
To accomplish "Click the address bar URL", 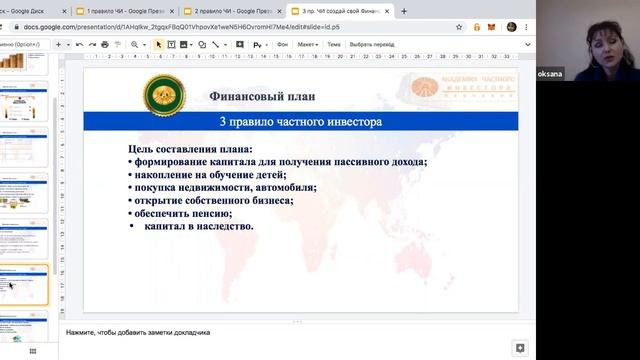I will coord(182,27).
